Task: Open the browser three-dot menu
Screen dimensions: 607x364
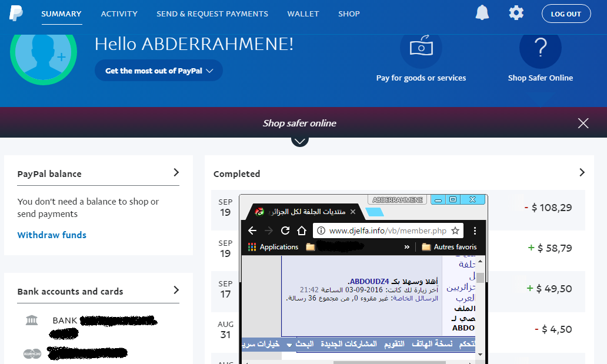Action: 475,231
